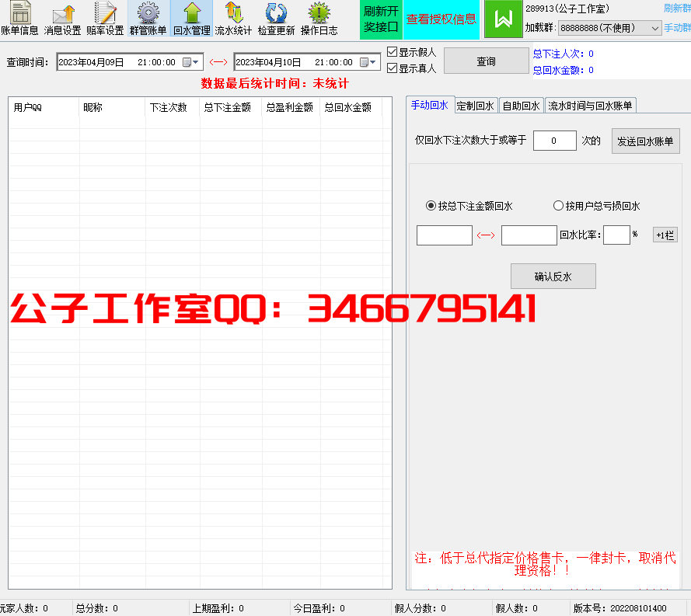Open the 操作日志 icon
691x616 pixels.
click(x=319, y=19)
